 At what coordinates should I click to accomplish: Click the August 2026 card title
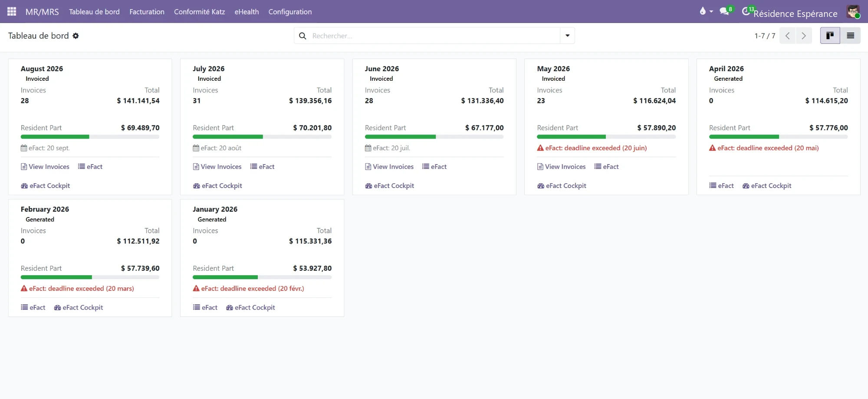42,69
